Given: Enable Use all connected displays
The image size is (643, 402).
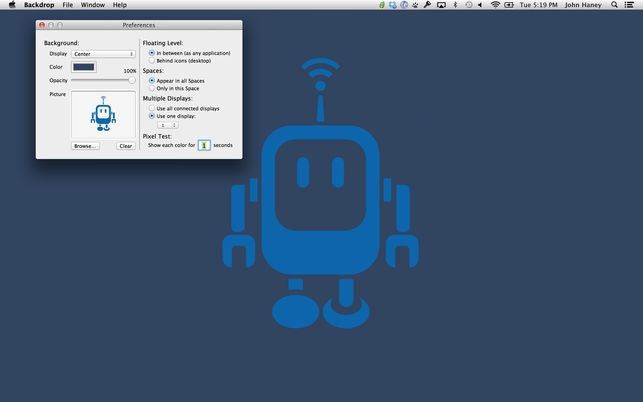Looking at the screenshot, I should tap(152, 108).
